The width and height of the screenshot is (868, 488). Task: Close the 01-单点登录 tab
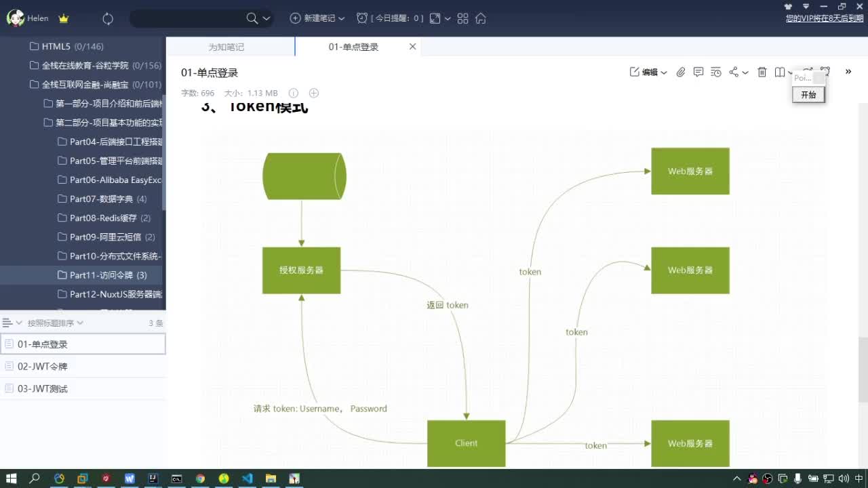pos(412,47)
